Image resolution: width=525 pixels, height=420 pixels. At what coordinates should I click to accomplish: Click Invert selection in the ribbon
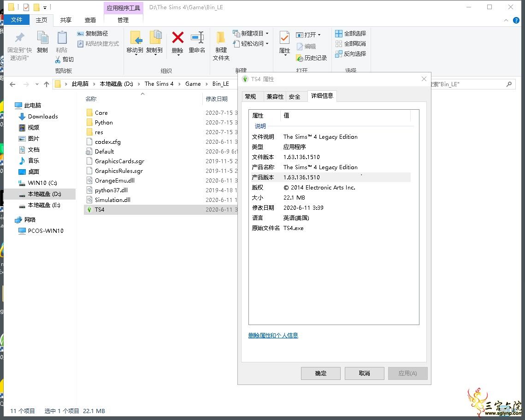pyautogui.click(x=351, y=53)
